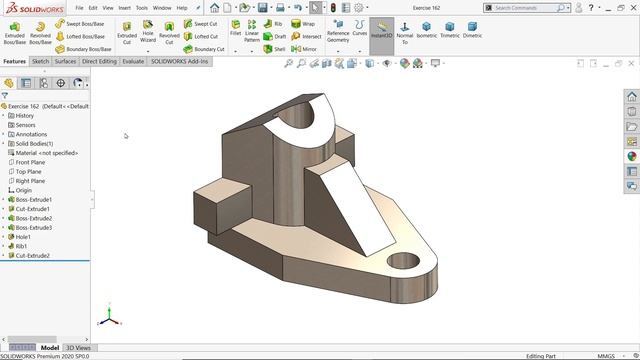Image resolution: width=640 pixels, height=360 pixels.
Task: Click the Wrap tool
Action: click(x=303, y=24)
